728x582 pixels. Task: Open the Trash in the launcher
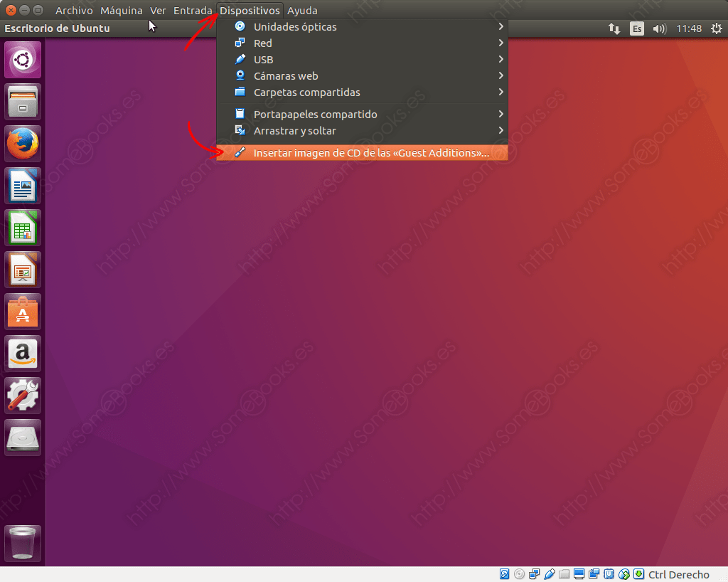point(23,544)
